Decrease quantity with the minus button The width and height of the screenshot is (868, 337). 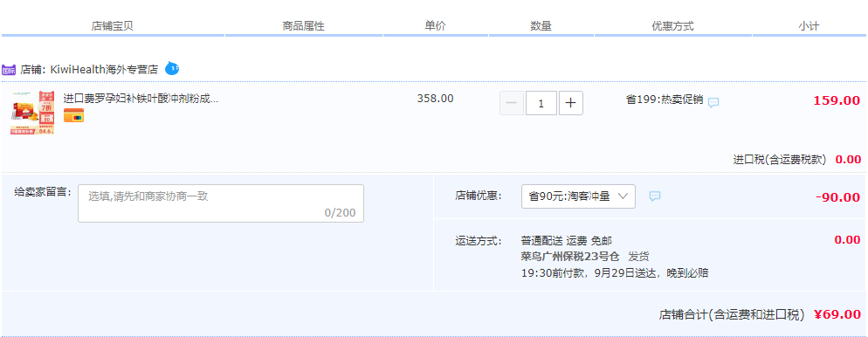[x=512, y=103]
